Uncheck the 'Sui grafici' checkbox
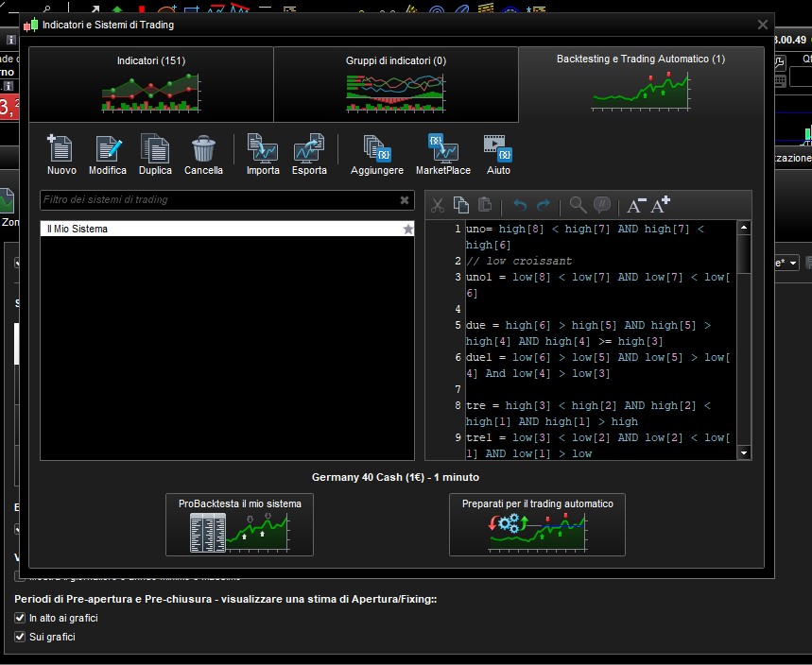The height and width of the screenshot is (665, 812). click(20, 637)
